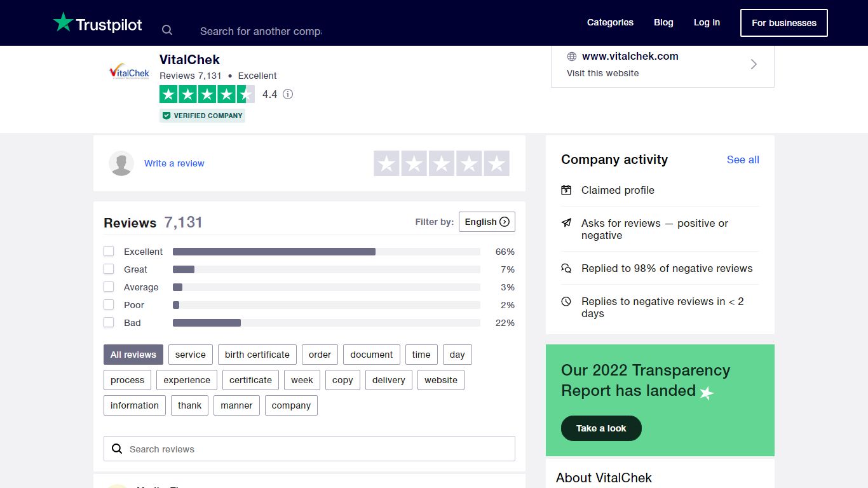
Task: Tick the Great rating checkbox
Action: coord(109,269)
